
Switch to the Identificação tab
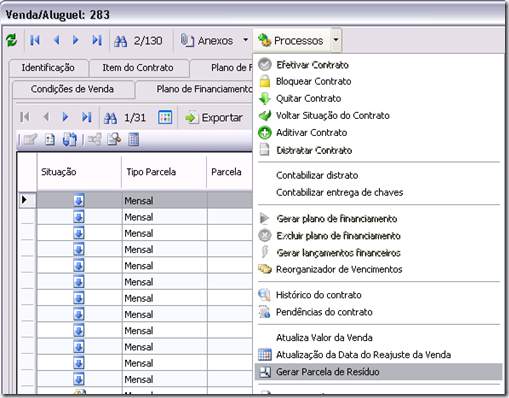(x=48, y=68)
